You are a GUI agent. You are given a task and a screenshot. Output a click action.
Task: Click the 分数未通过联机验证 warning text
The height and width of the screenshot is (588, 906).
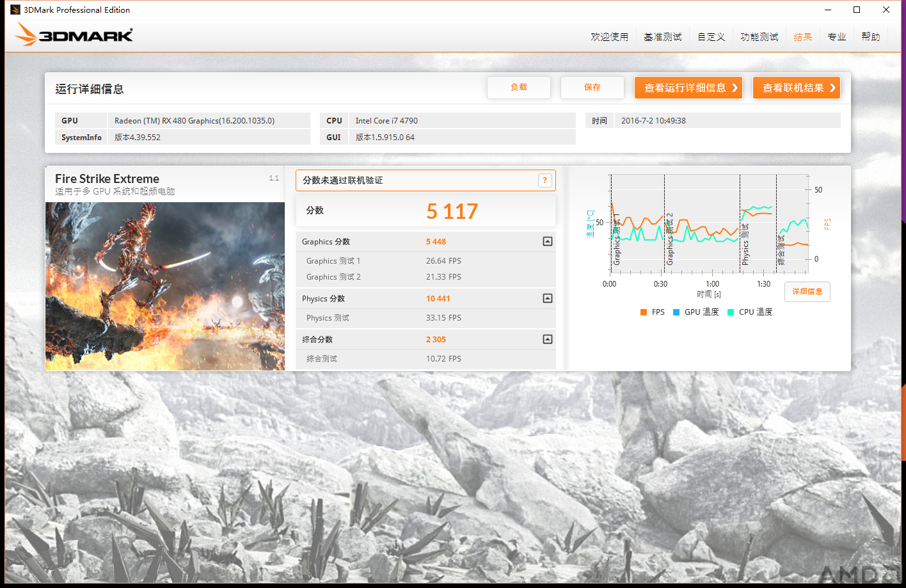343,180
